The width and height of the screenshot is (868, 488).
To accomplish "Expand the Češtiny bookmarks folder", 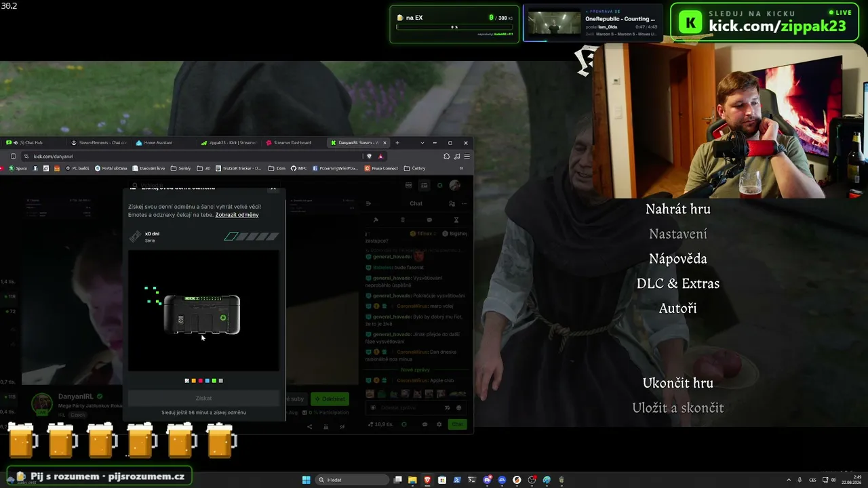I will (415, 168).
